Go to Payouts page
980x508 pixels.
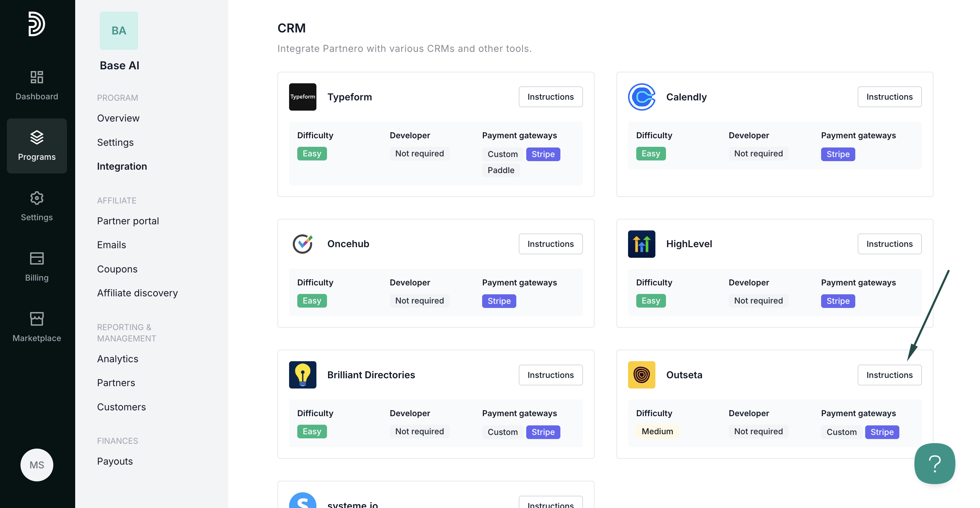(x=115, y=461)
